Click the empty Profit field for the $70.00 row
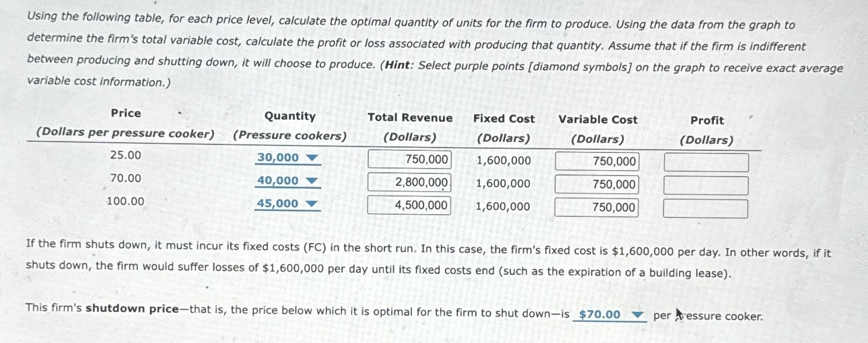Viewport: 868px width, 343px height. point(706,184)
